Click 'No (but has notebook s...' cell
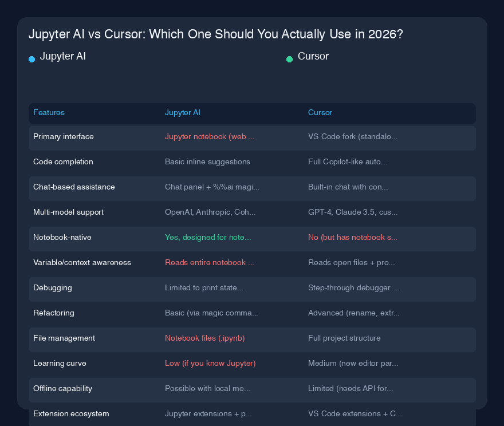 point(353,238)
